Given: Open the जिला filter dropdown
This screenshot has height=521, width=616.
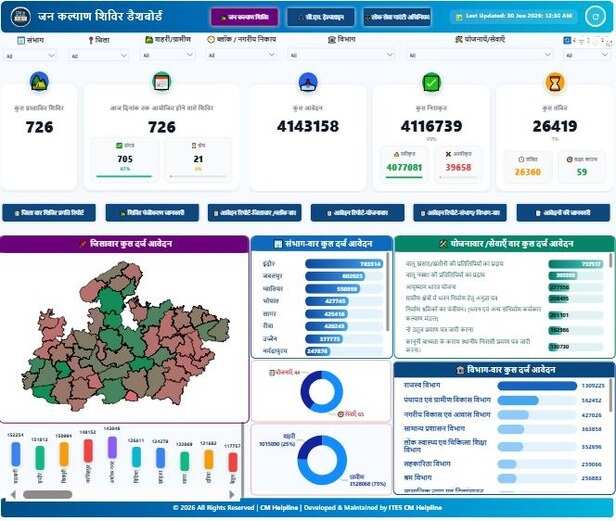Looking at the screenshot, I should click(99, 55).
